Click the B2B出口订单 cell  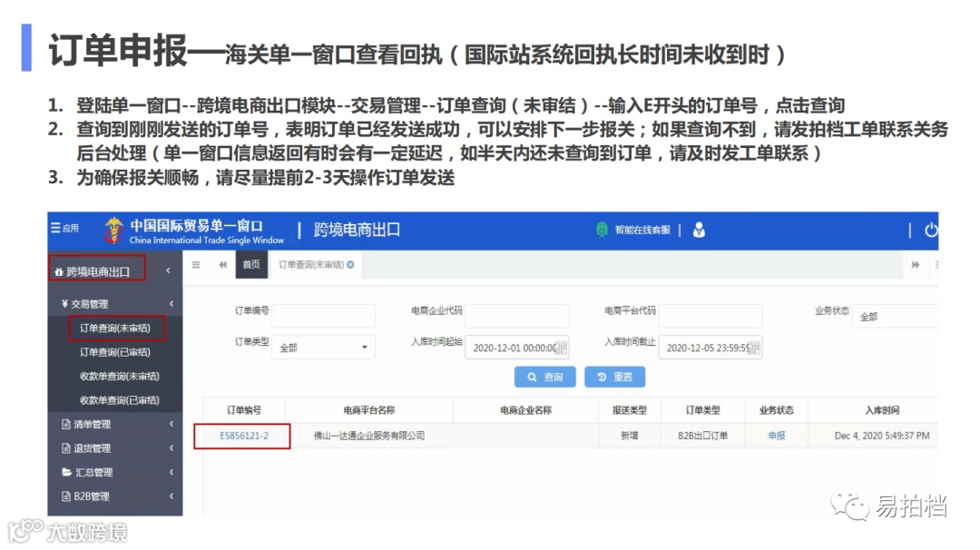[x=702, y=436]
